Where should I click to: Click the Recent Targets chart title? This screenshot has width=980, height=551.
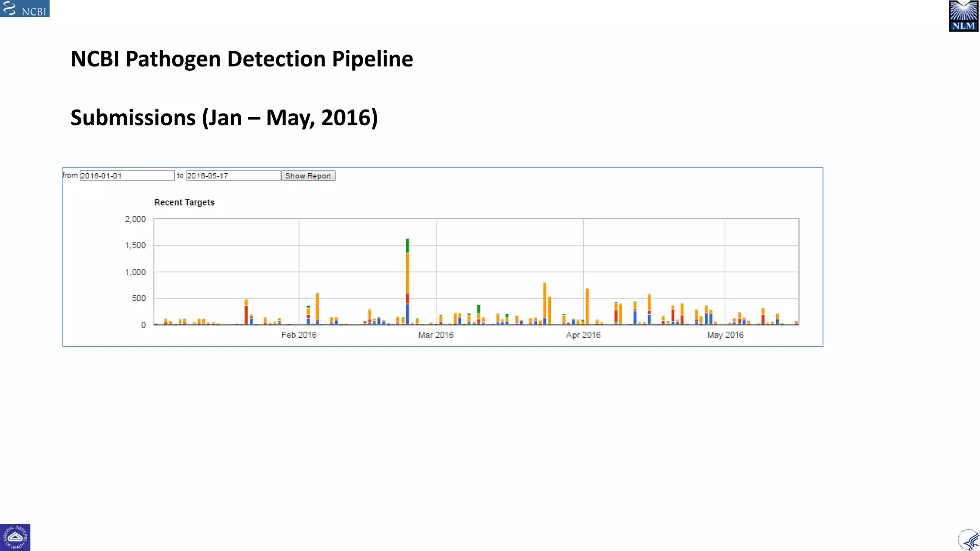[184, 202]
